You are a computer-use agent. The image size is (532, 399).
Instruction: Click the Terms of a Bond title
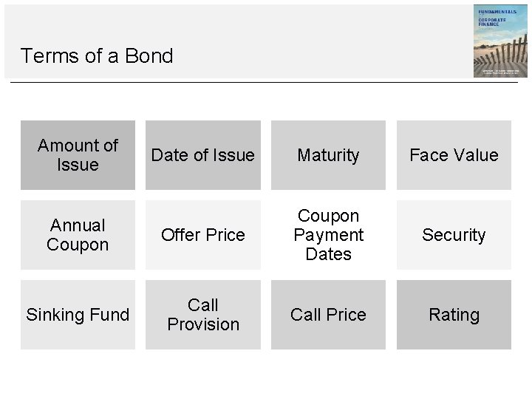pos(97,56)
